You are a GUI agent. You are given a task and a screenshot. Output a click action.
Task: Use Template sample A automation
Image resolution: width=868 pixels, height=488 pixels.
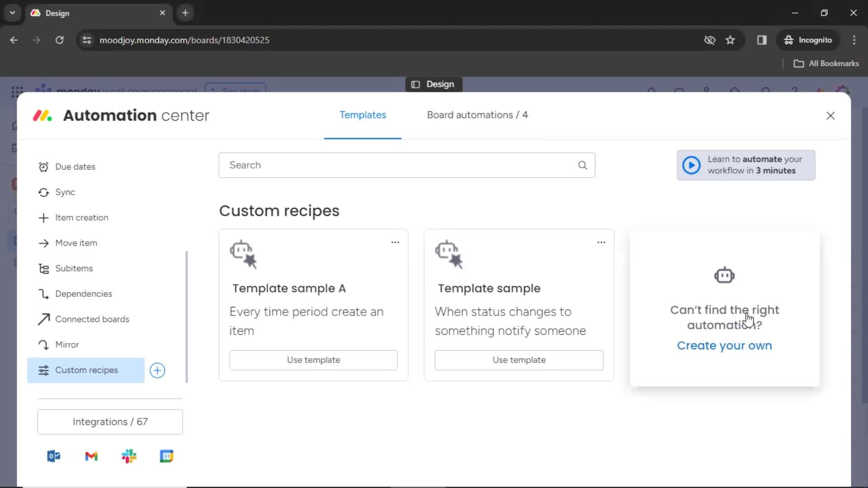coord(314,360)
